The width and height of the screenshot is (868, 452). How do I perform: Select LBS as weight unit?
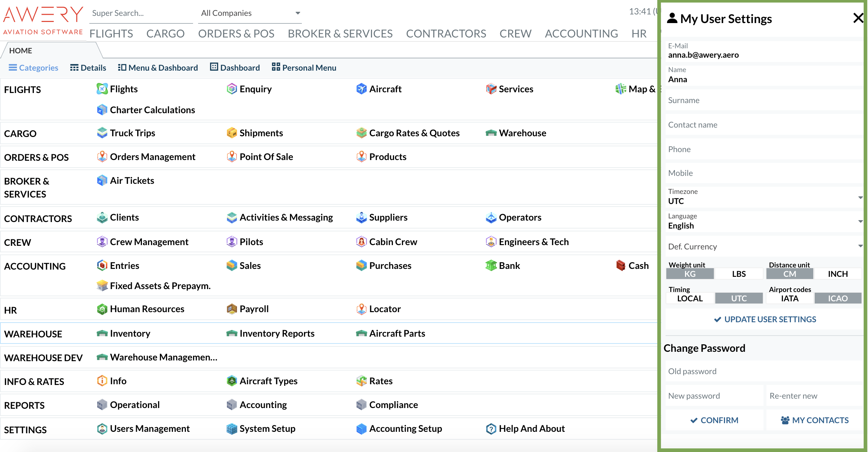coord(739,274)
